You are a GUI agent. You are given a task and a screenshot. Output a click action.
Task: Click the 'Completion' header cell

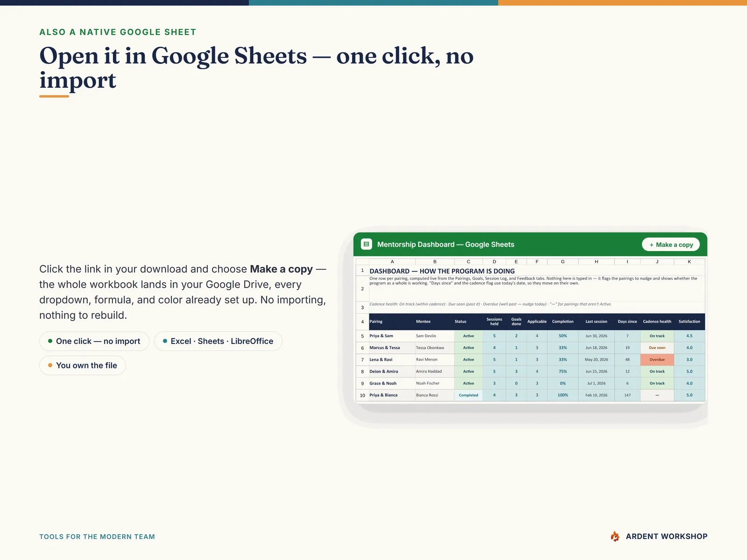[x=563, y=322]
